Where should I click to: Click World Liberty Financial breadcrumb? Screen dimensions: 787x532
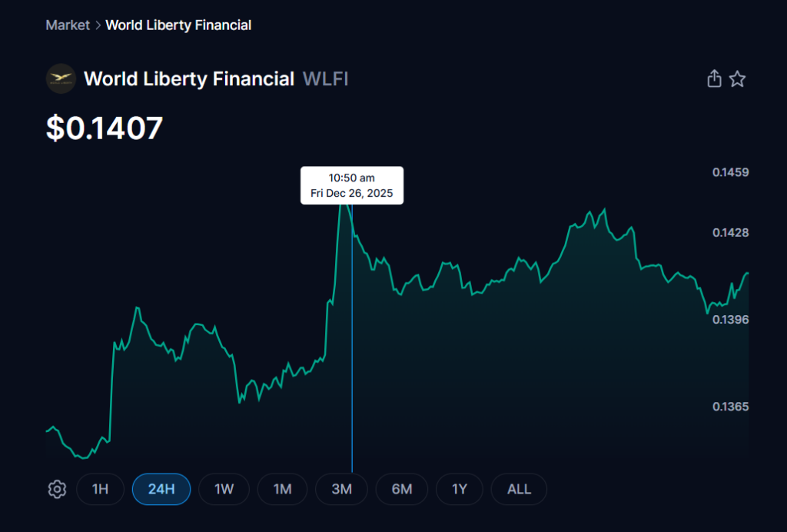point(178,25)
